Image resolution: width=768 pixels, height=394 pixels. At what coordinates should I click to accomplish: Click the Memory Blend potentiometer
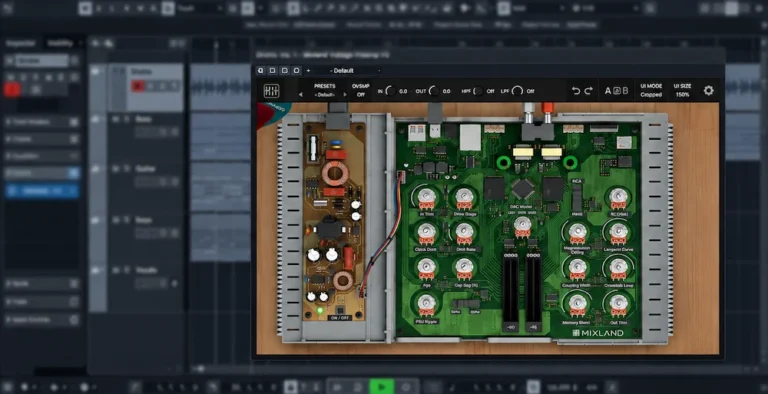click(x=577, y=304)
